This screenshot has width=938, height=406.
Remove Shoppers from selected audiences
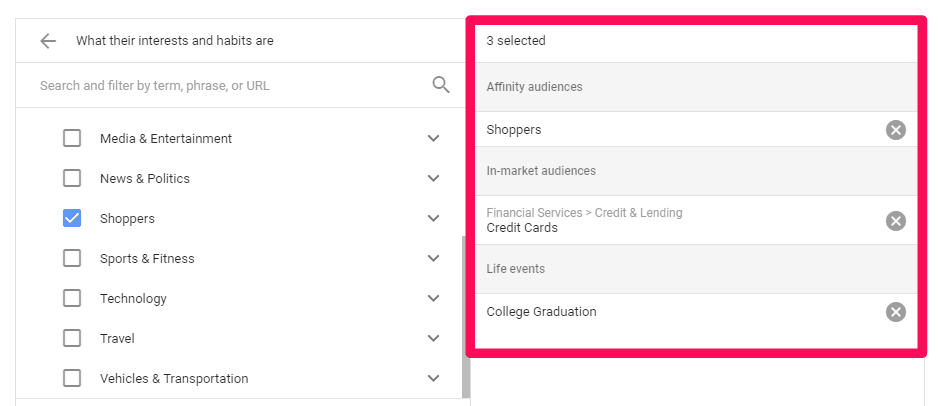(896, 130)
